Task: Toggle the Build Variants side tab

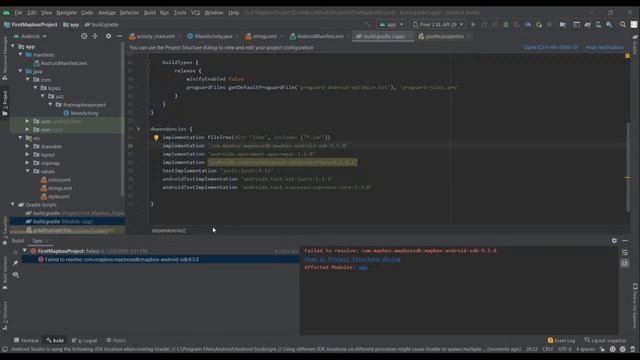Action: point(5,274)
